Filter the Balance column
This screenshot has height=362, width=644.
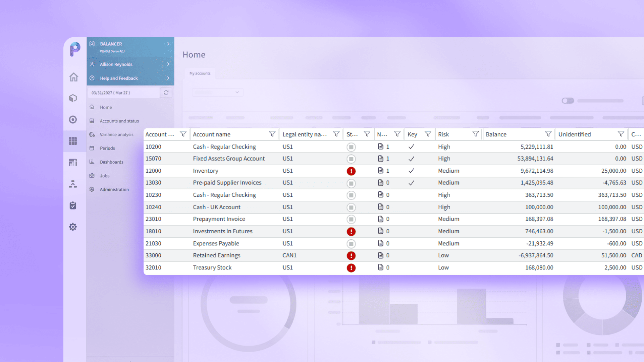tap(548, 134)
